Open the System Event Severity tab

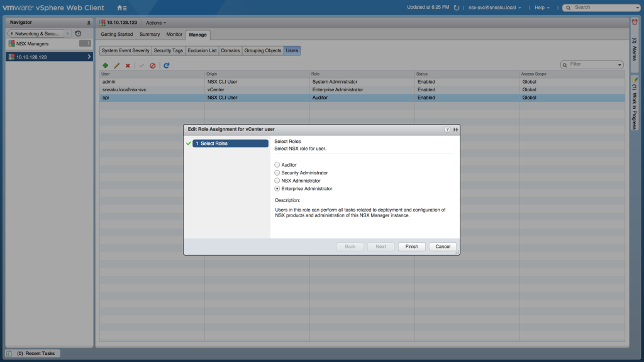click(125, 50)
